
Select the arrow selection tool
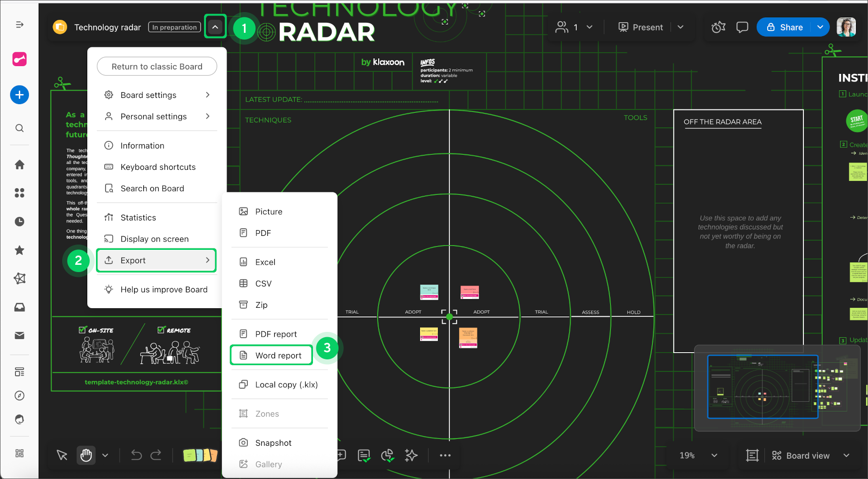tap(62, 455)
